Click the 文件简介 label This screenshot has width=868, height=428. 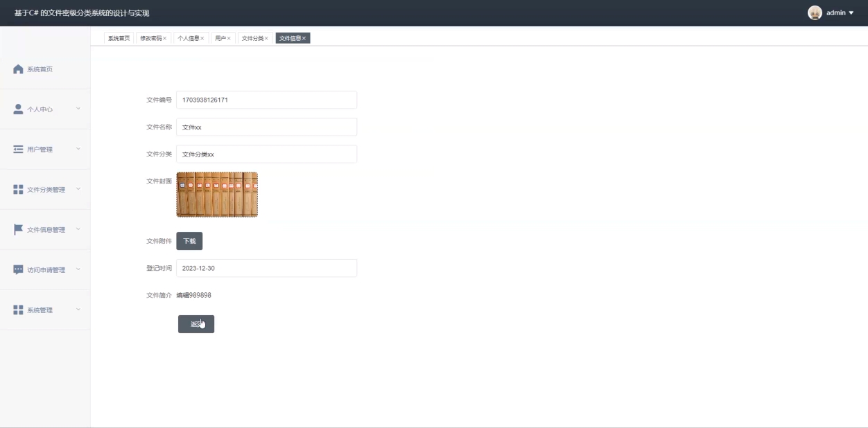click(159, 295)
